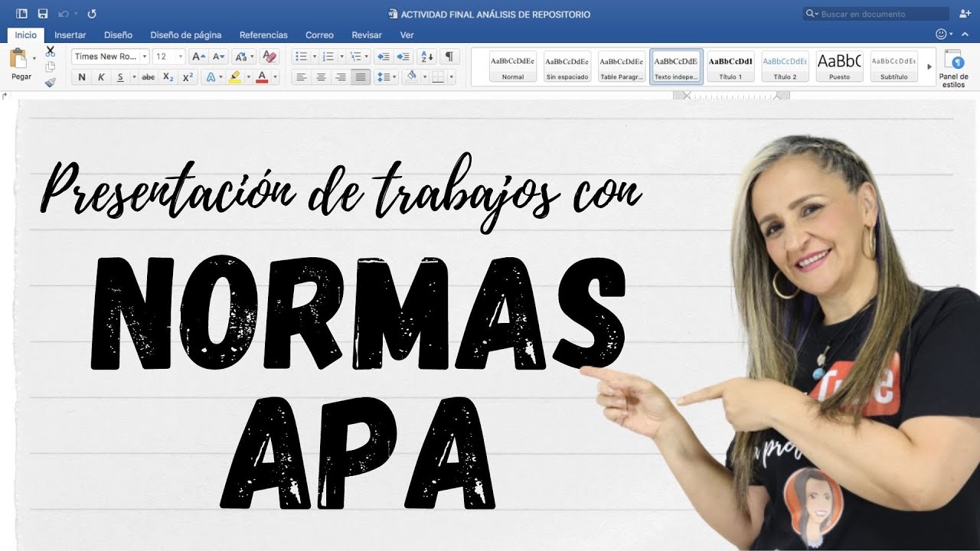Sort the text alphabetically A-Z

[x=427, y=56]
